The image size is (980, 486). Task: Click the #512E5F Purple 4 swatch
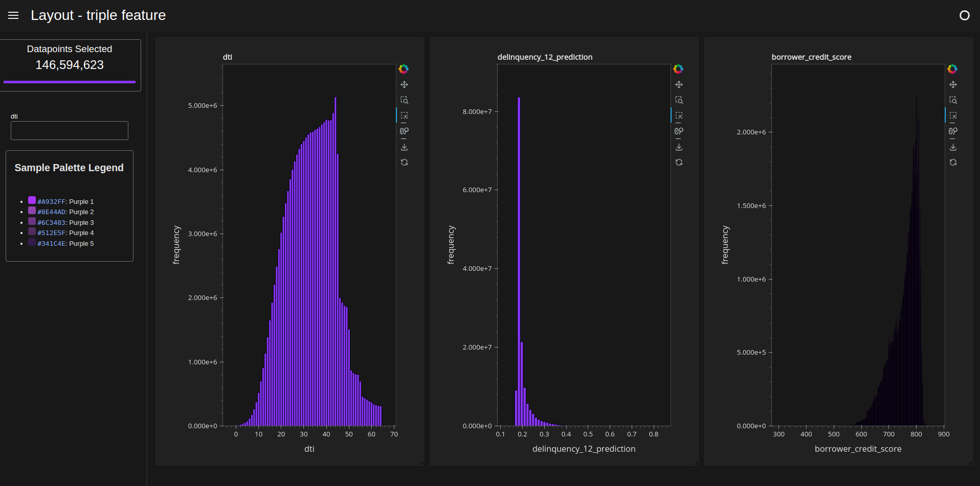pos(32,232)
